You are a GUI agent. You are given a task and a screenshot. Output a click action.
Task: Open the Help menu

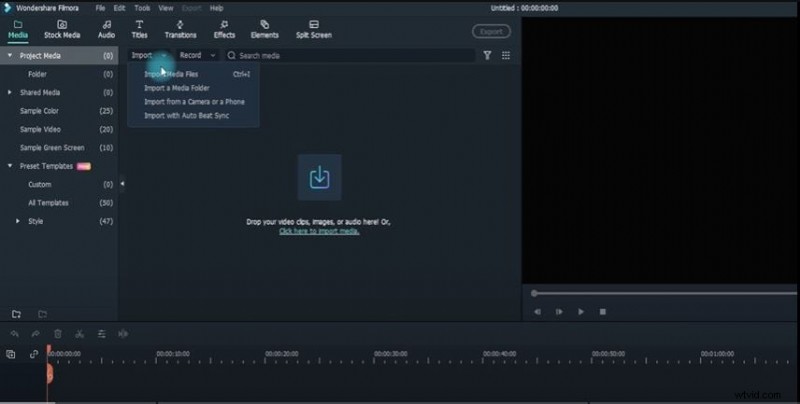(x=216, y=8)
